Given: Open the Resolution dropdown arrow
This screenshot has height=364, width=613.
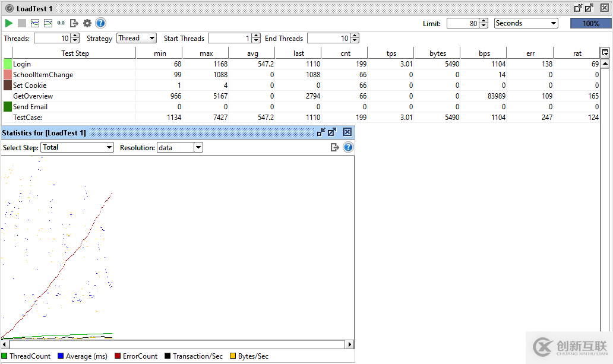Looking at the screenshot, I should (x=198, y=147).
